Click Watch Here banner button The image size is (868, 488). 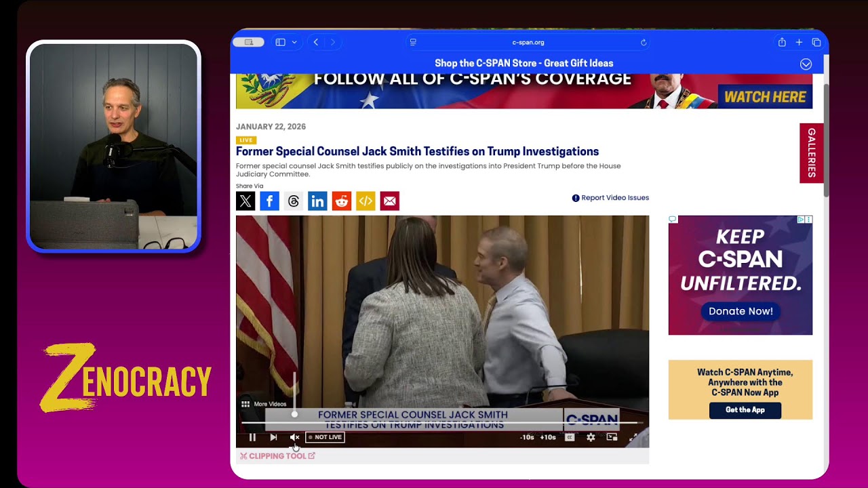point(764,97)
